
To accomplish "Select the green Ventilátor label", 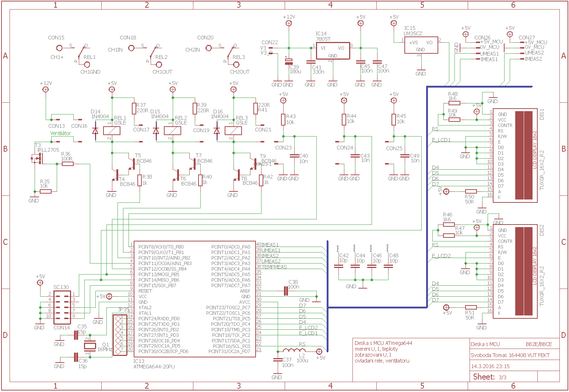I will click(x=60, y=133).
